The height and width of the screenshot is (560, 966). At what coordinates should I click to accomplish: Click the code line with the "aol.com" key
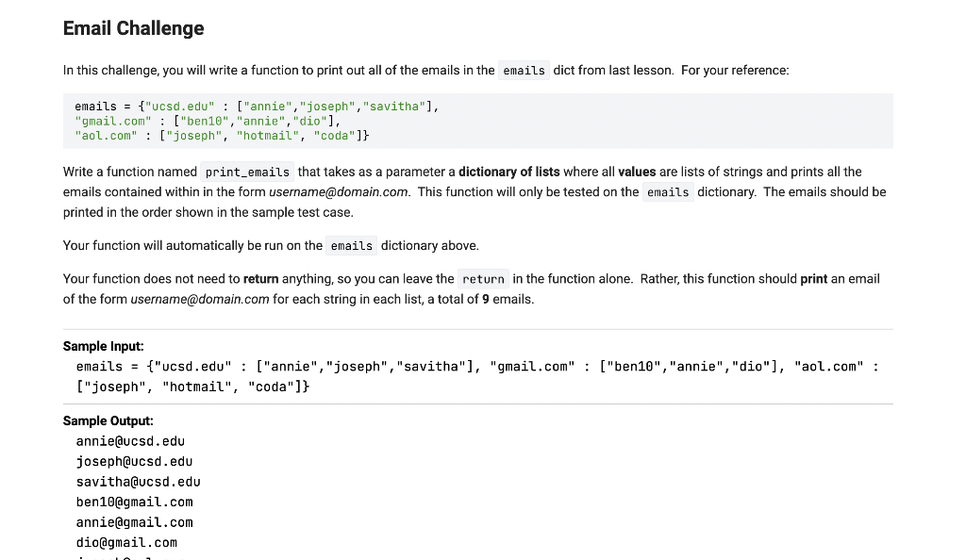222,136
